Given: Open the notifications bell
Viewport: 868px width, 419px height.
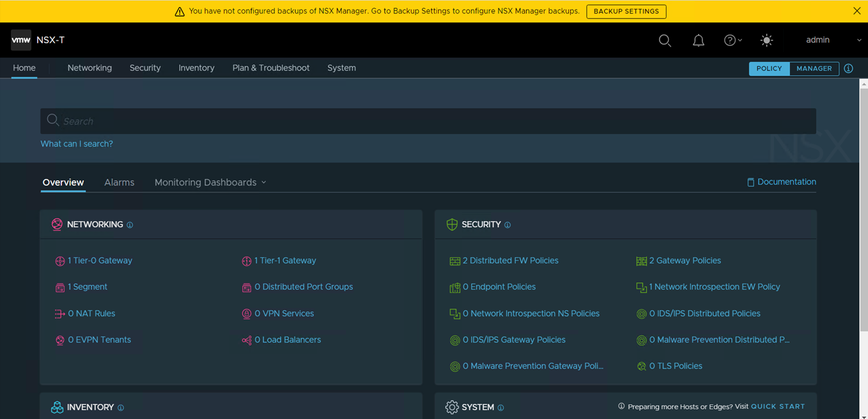Looking at the screenshot, I should (x=698, y=40).
